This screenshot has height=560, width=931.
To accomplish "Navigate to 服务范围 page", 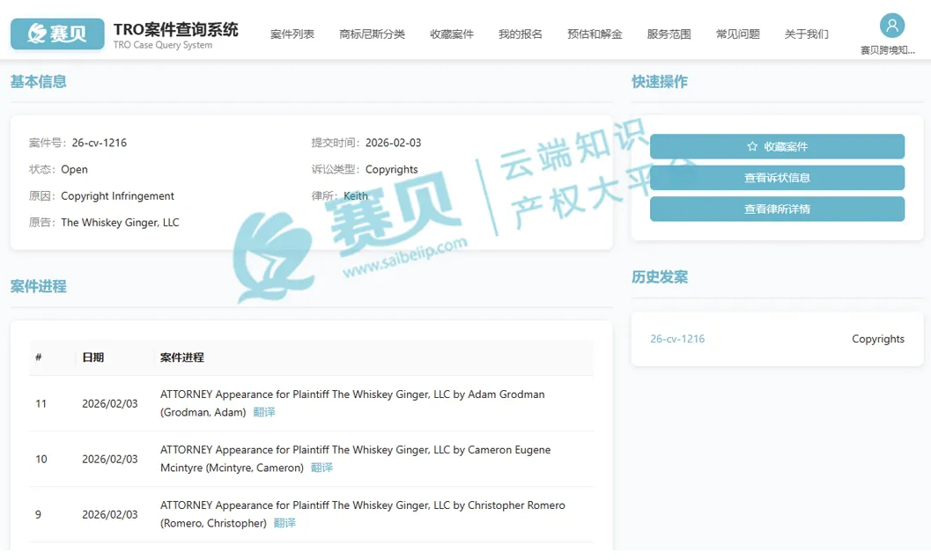I will pyautogui.click(x=669, y=33).
